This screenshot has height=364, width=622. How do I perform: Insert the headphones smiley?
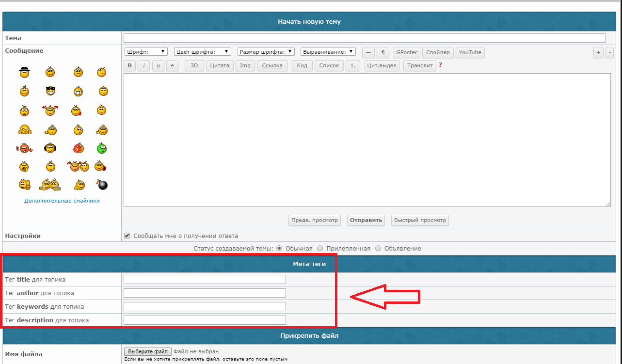pyautogui.click(x=50, y=148)
